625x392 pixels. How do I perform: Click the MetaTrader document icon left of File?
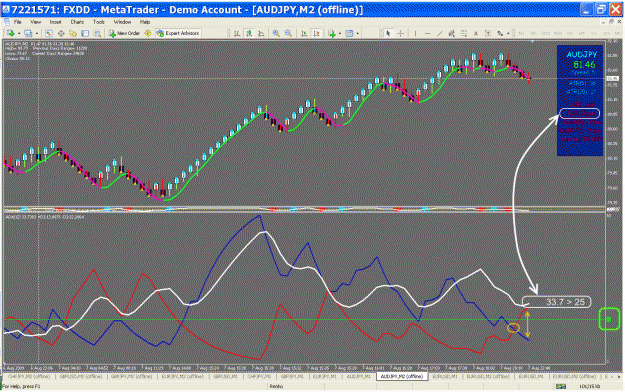(6, 22)
